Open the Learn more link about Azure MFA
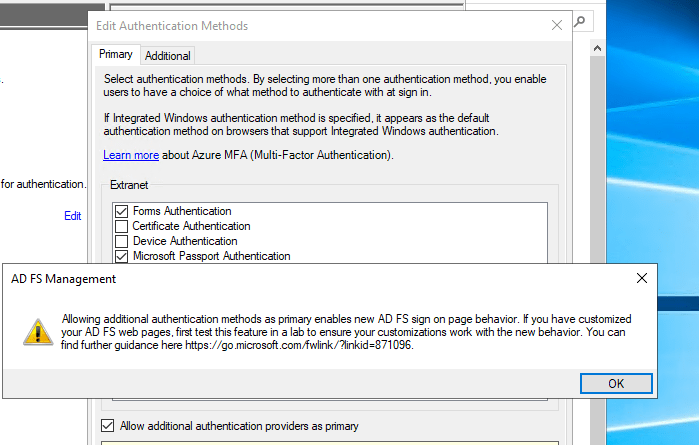The width and height of the screenshot is (699, 445). point(131,155)
